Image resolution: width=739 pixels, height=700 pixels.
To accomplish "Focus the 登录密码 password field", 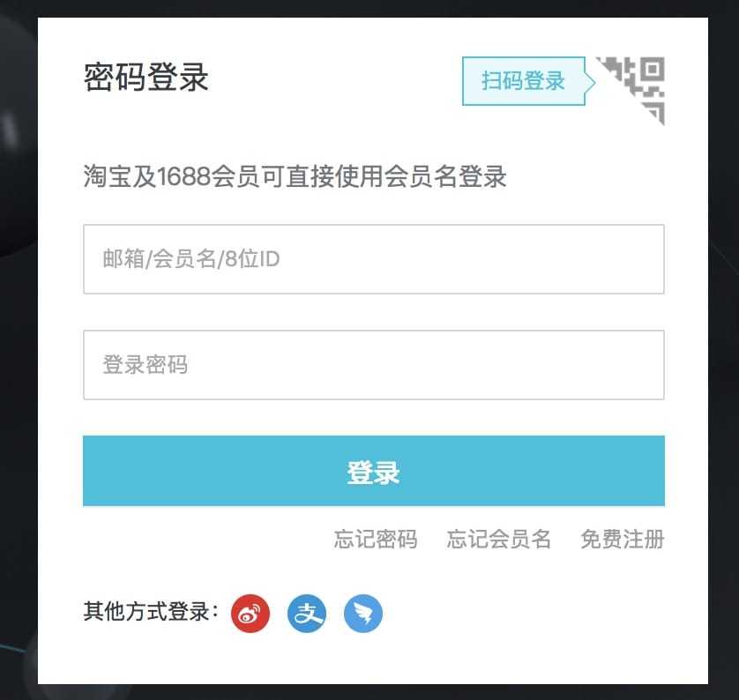I will [374, 365].
